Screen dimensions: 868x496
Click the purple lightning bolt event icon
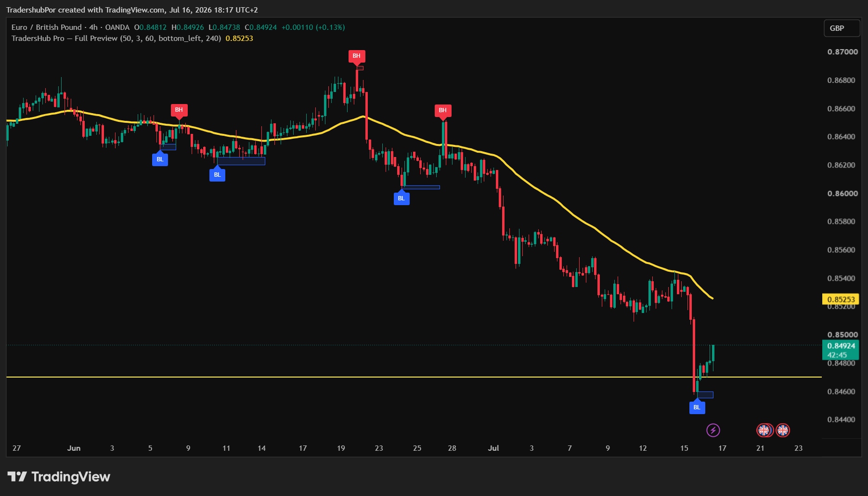tap(713, 430)
